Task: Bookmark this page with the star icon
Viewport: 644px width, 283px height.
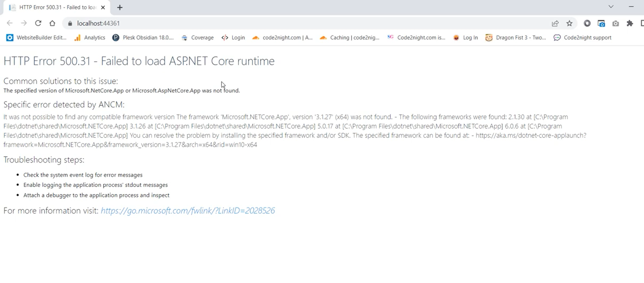Action: coord(569,23)
